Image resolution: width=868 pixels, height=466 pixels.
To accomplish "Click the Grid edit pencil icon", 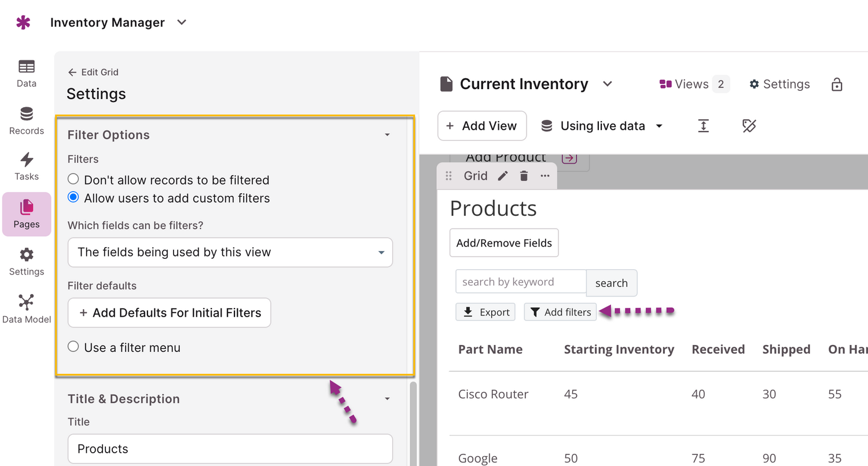I will point(503,176).
